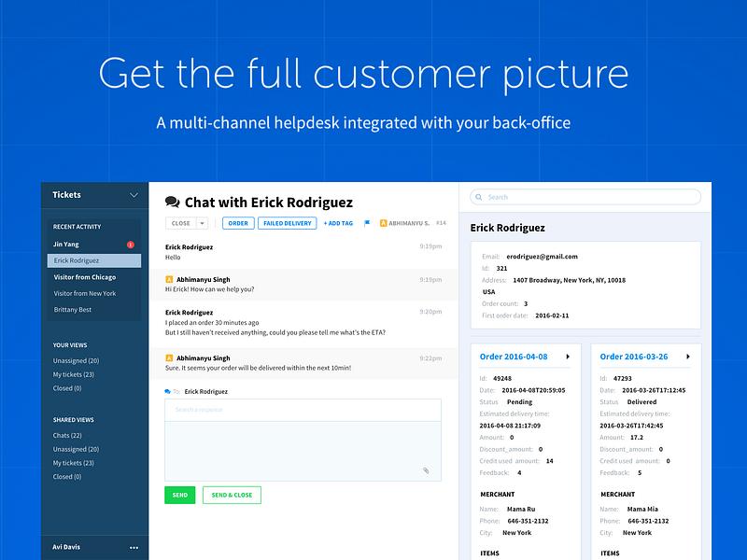Image resolution: width=747 pixels, height=560 pixels.
Task: Select the Erick Rodriguez ticket in the sidebar
Action: pyautogui.click(x=94, y=260)
